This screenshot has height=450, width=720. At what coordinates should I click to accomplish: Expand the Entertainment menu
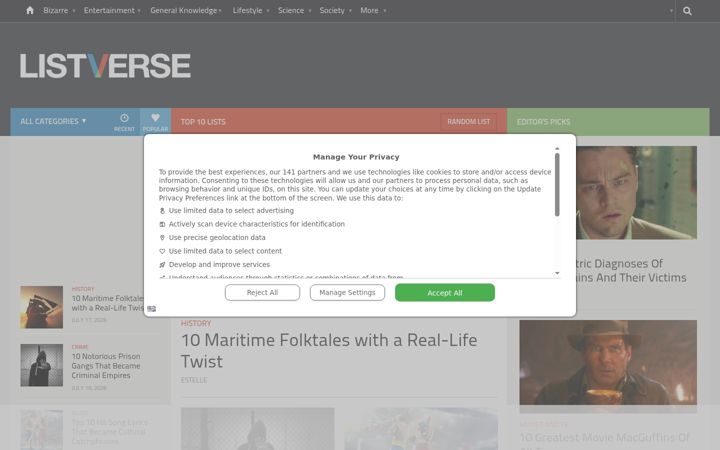(x=112, y=10)
